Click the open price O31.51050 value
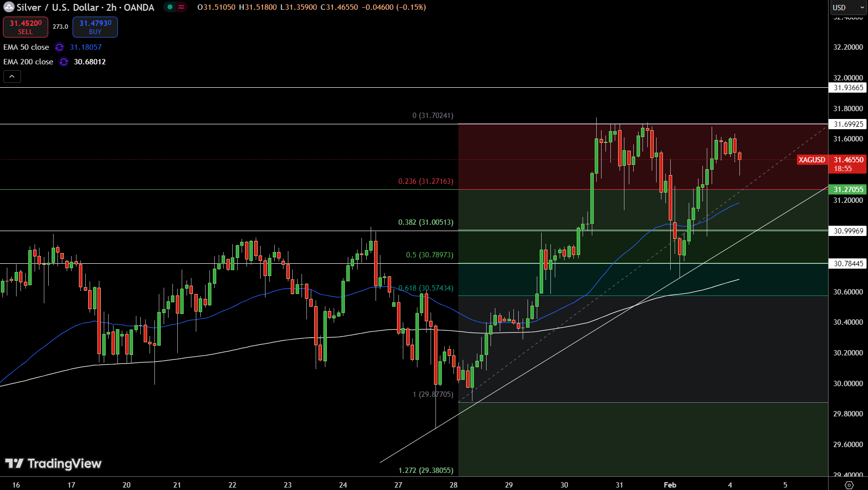Image resolution: width=868 pixels, height=490 pixels. coord(216,7)
